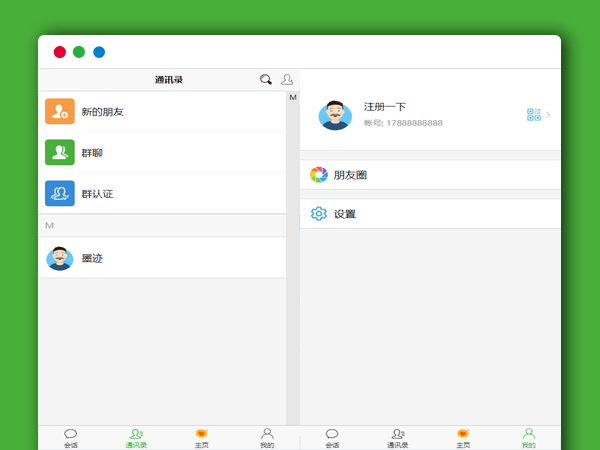The width and height of the screenshot is (600, 450).
Task: Click the profile avatar of 注册一下
Action: pos(335,115)
